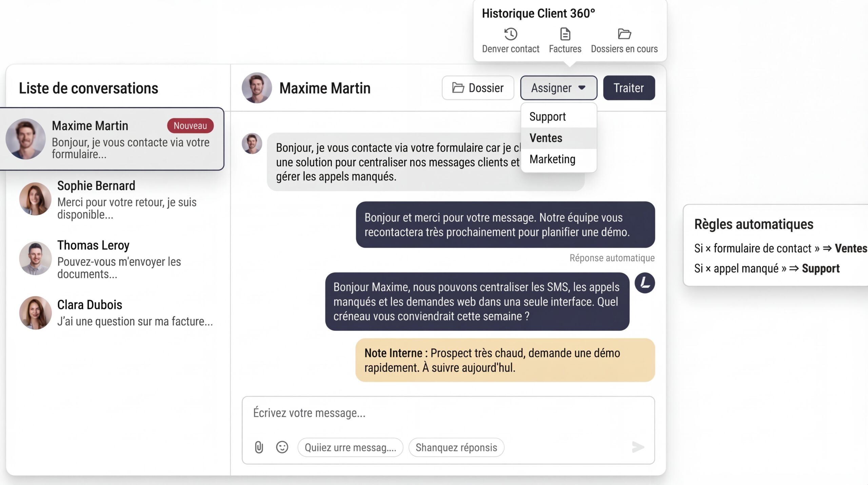Open Clara Dubois's invoice conversation
Screen dimensions: 868x485
point(115,313)
